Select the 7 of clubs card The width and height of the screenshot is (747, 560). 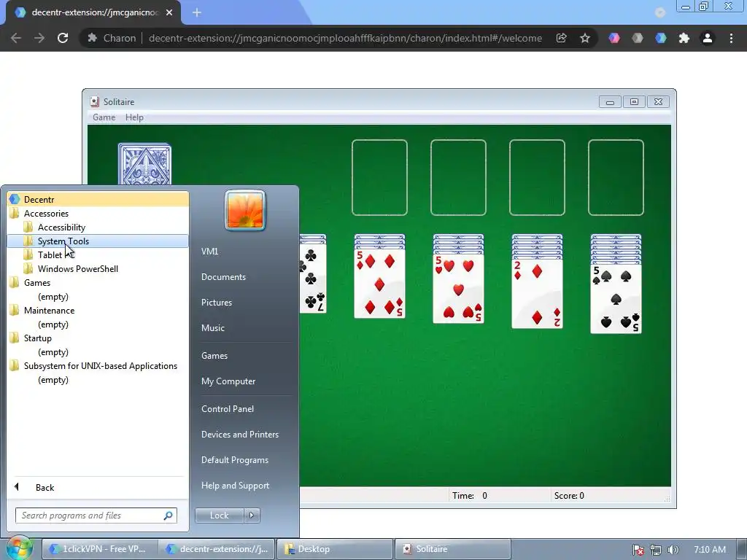[313, 279]
